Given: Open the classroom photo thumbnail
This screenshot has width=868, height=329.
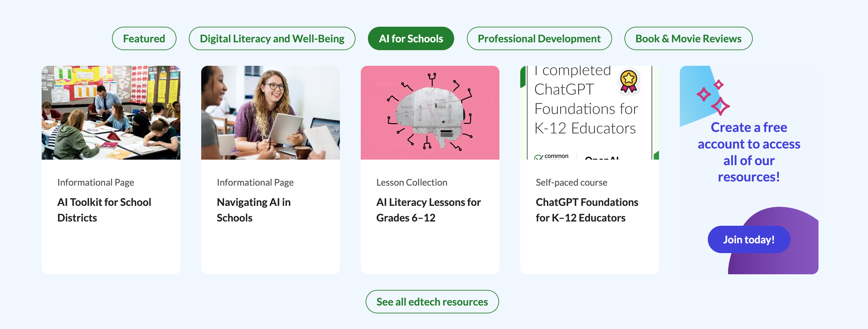Looking at the screenshot, I should (x=111, y=113).
